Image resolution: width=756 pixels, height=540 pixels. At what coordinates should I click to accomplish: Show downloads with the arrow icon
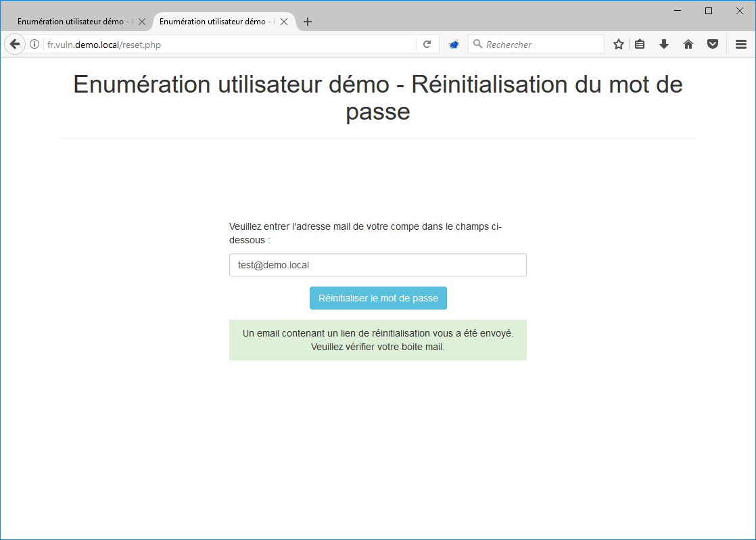[x=663, y=44]
